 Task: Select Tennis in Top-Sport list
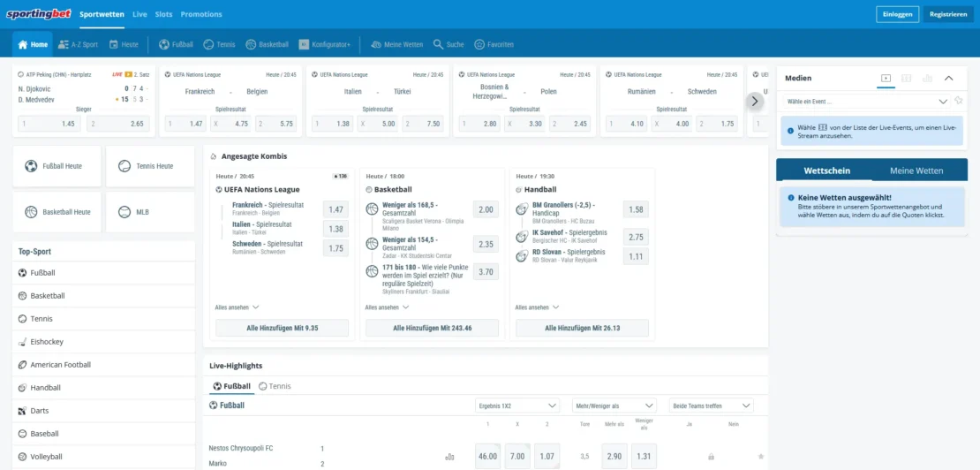[x=104, y=319]
